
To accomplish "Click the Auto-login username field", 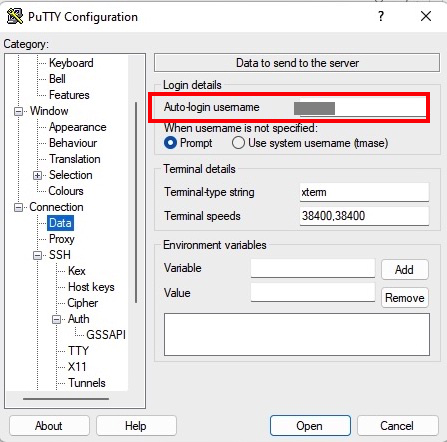I will (x=363, y=107).
